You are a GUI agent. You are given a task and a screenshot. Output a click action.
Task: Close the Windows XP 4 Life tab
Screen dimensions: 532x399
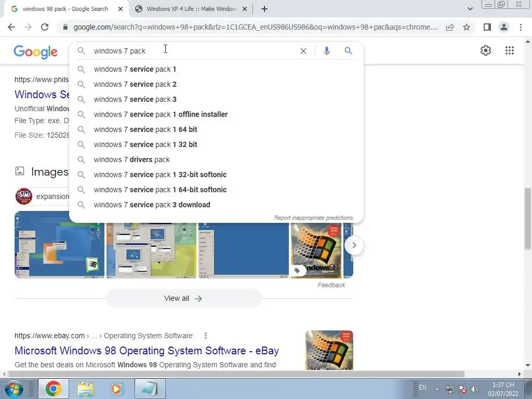click(245, 9)
